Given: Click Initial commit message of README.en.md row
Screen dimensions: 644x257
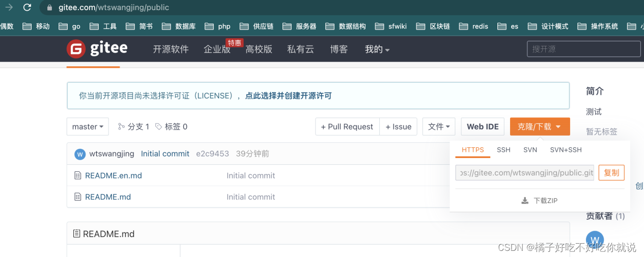Looking at the screenshot, I should click(250, 175).
